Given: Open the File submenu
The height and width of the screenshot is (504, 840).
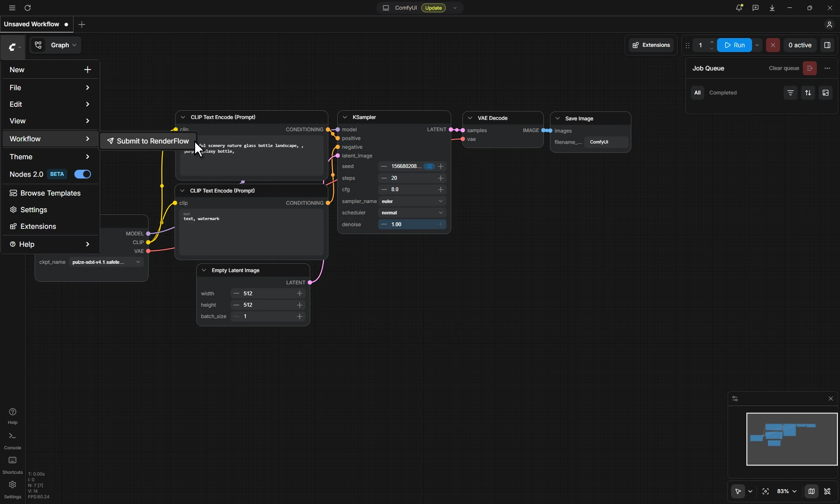Looking at the screenshot, I should (x=49, y=87).
